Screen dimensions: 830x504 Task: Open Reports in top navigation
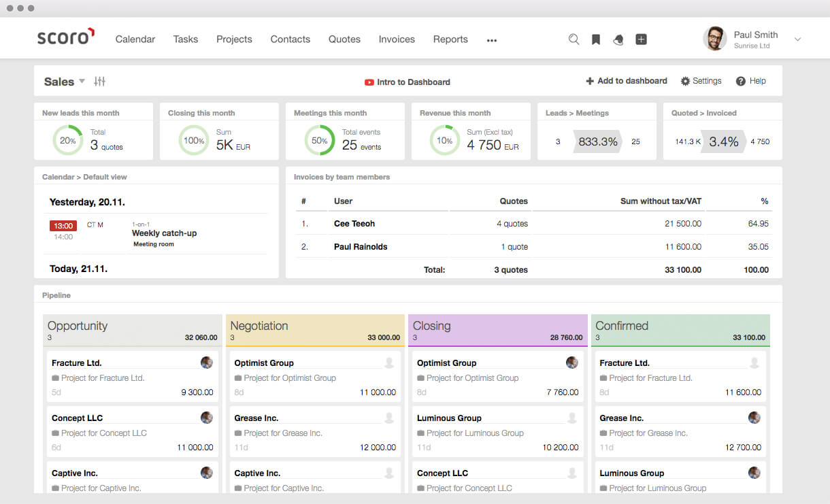(x=450, y=39)
